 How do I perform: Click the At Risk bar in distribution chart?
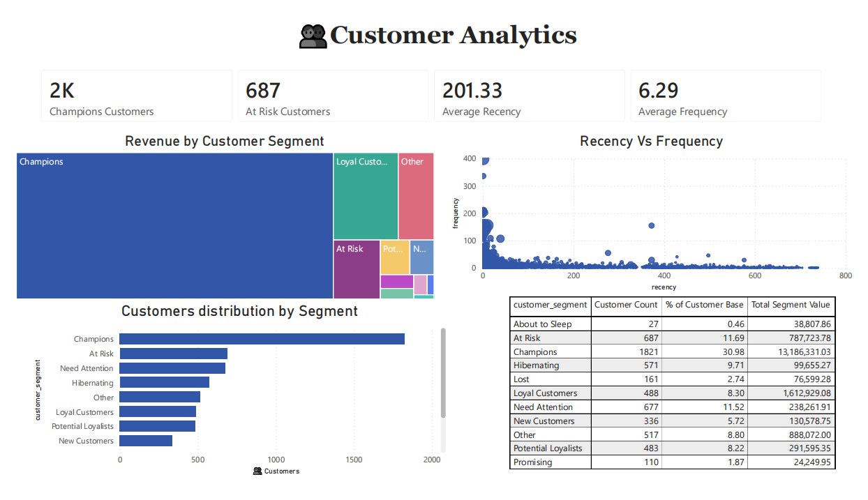[173, 354]
